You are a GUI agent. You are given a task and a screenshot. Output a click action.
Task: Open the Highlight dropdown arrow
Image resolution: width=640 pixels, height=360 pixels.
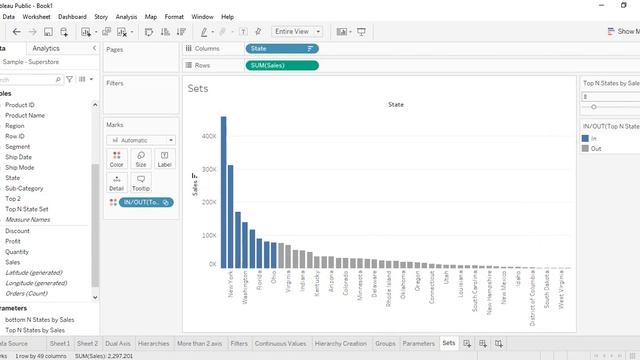coord(213,32)
